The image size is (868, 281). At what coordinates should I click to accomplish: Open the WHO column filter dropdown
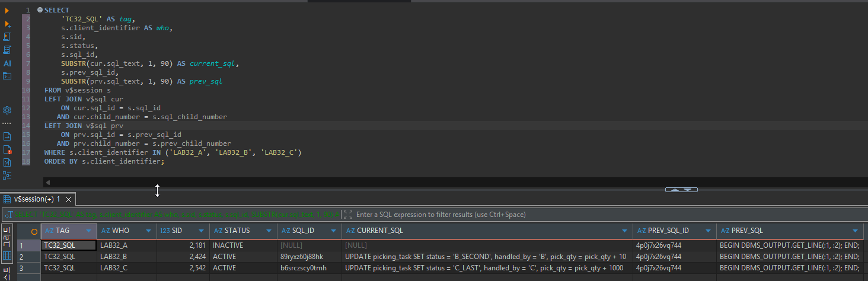point(149,231)
